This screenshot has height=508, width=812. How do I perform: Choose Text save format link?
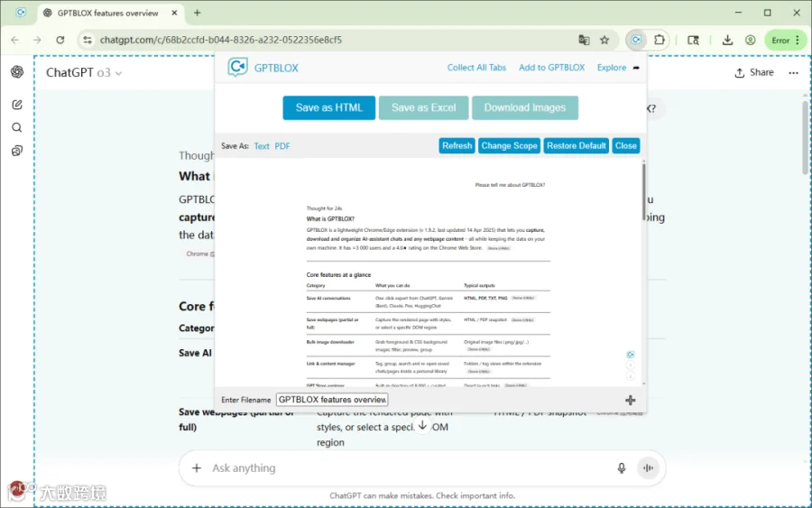point(262,146)
